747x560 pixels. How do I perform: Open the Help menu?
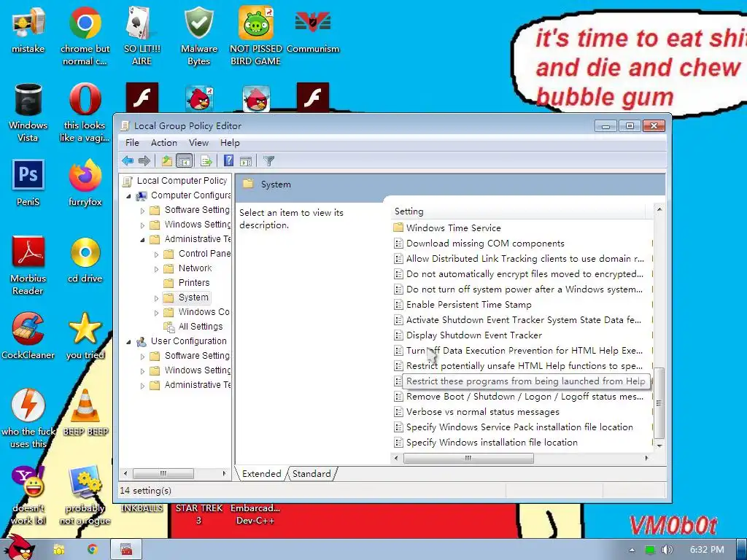point(230,142)
